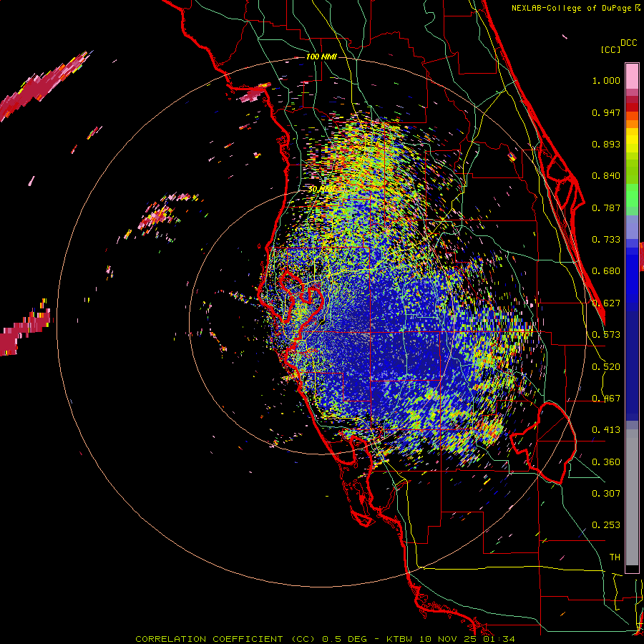644x644 pixels.
Task: Select the 0.307 scale value
Action: (x=606, y=494)
